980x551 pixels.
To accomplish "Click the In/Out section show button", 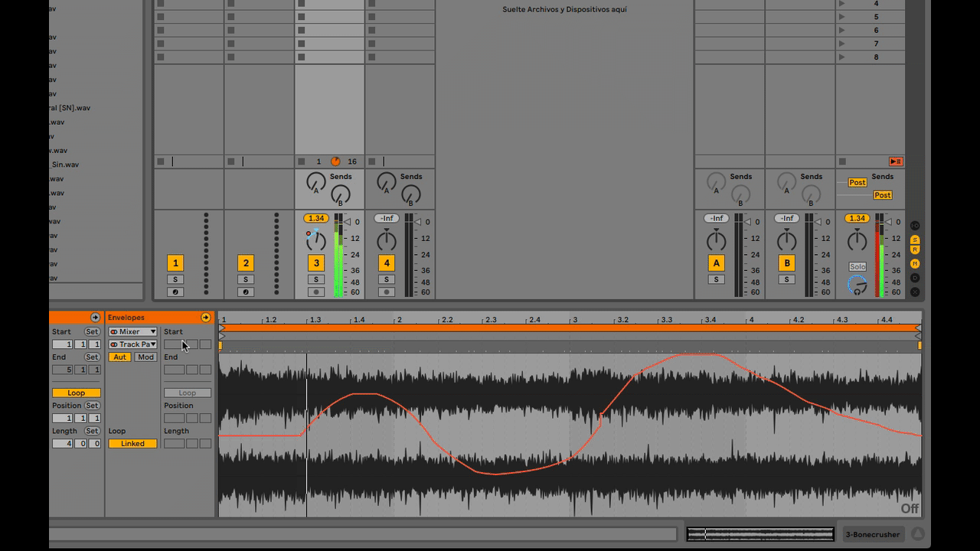I will 915,226.
